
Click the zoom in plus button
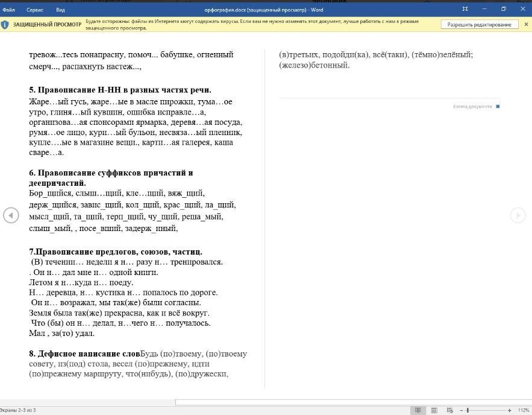[x=509, y=411]
